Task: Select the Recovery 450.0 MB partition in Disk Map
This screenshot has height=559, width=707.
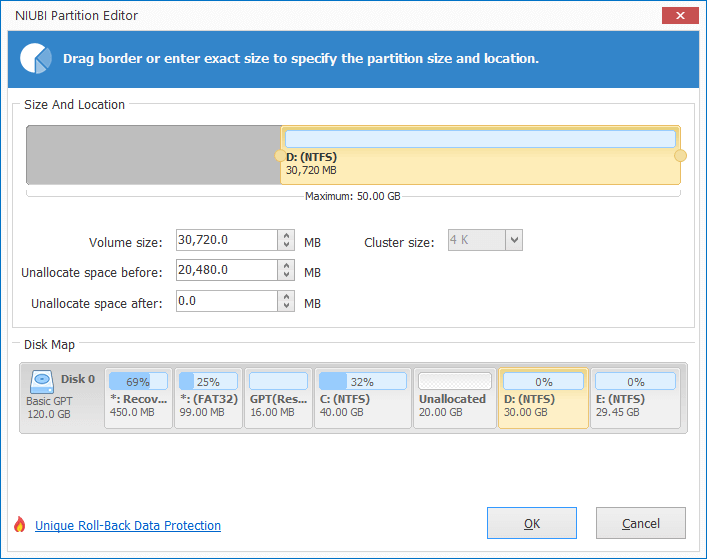Action: pos(138,398)
